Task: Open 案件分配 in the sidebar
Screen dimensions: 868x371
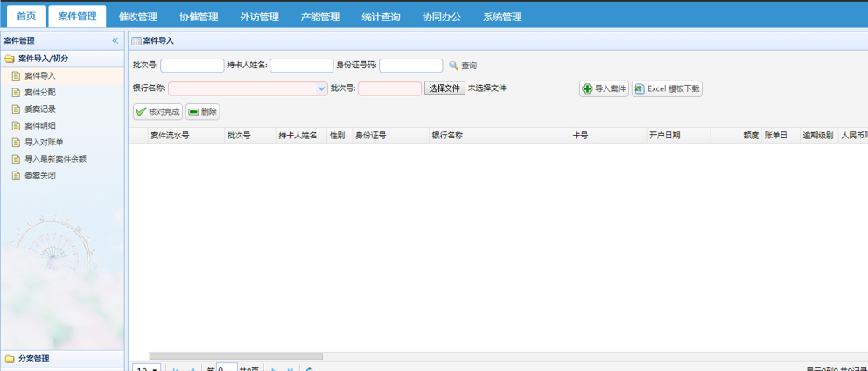Action: click(39, 93)
